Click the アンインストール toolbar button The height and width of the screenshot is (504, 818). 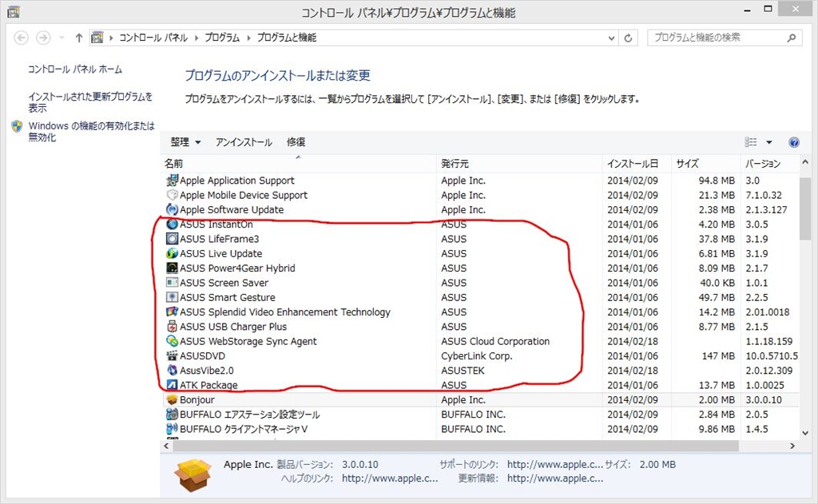click(244, 142)
